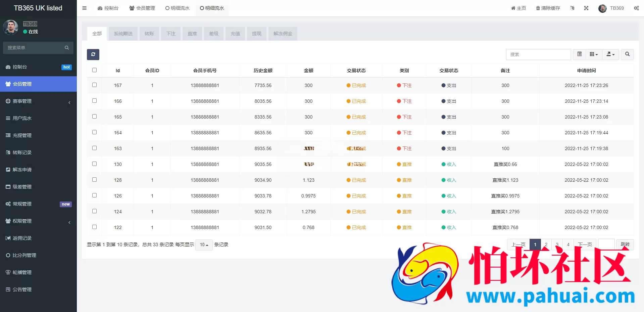Click the 申请时间 column header
The image size is (644, 312).
(x=587, y=71)
